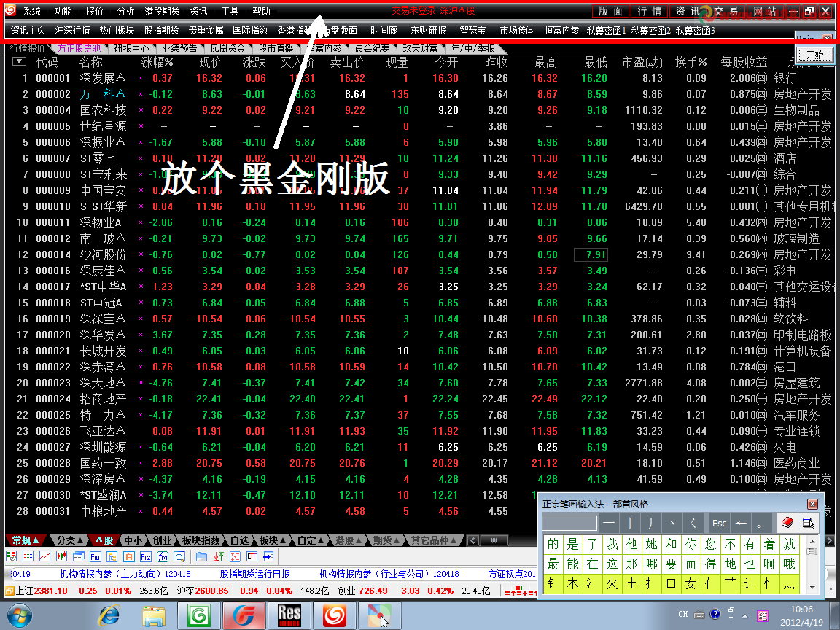
Task: Click the horizontal stroke 一 key
Action: (x=609, y=522)
